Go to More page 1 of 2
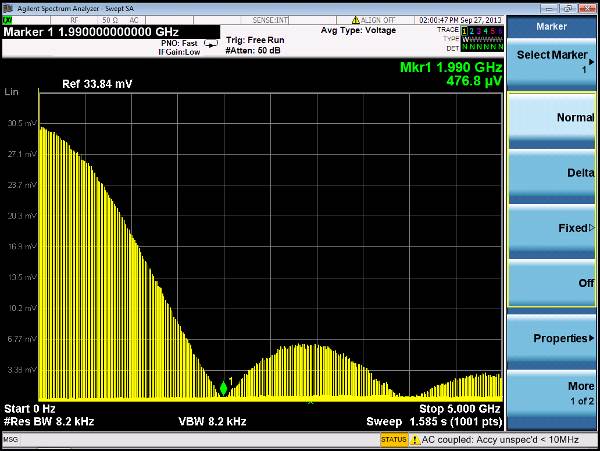The width and height of the screenshot is (600, 451). click(553, 392)
